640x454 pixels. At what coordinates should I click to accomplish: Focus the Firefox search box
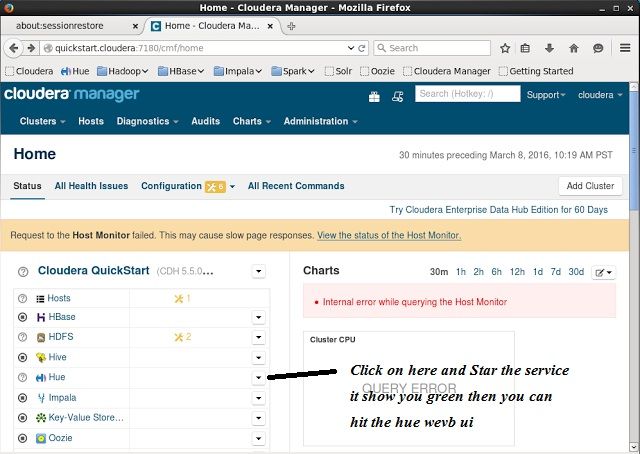tap(432, 48)
